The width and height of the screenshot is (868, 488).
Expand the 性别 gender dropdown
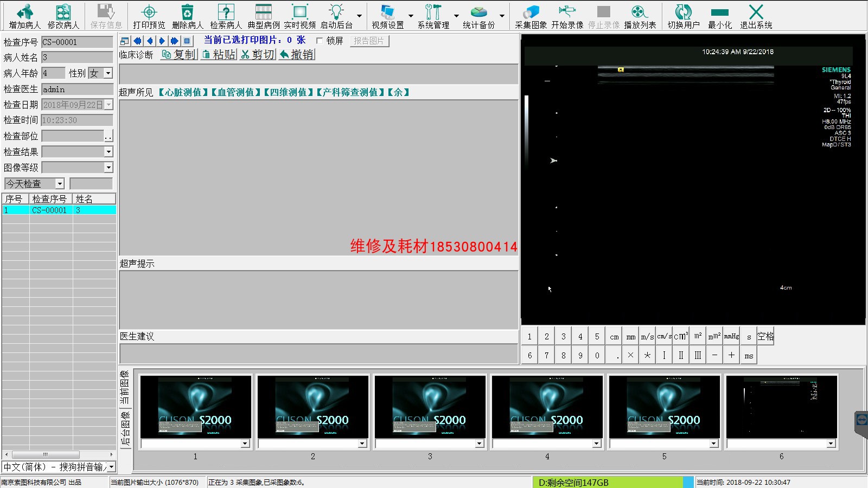click(108, 73)
